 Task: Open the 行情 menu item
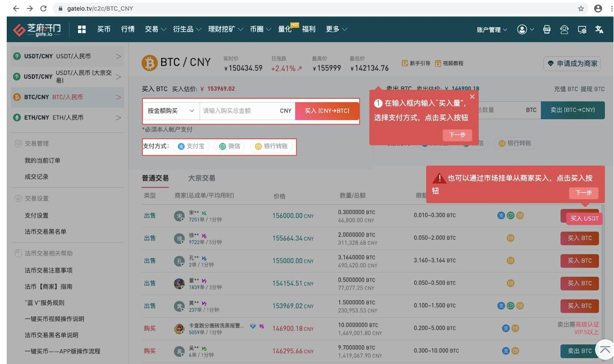pos(128,29)
